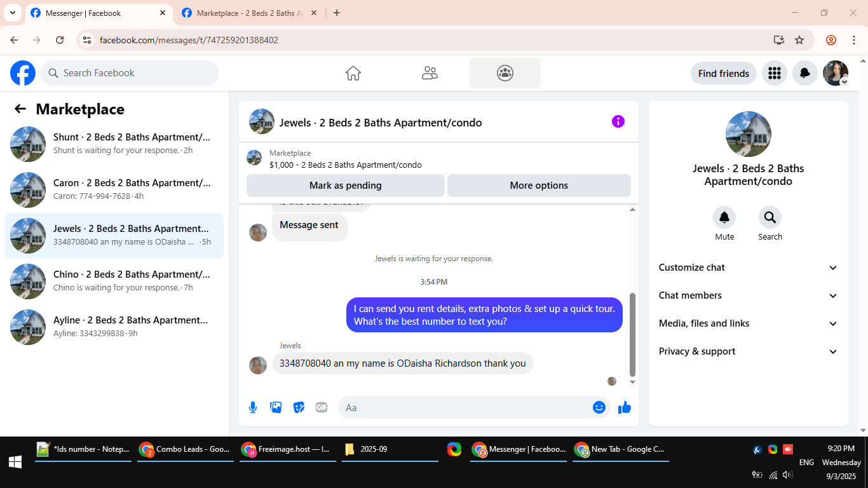Open Chino conversation in chat list
868x488 pixels.
[x=114, y=281]
